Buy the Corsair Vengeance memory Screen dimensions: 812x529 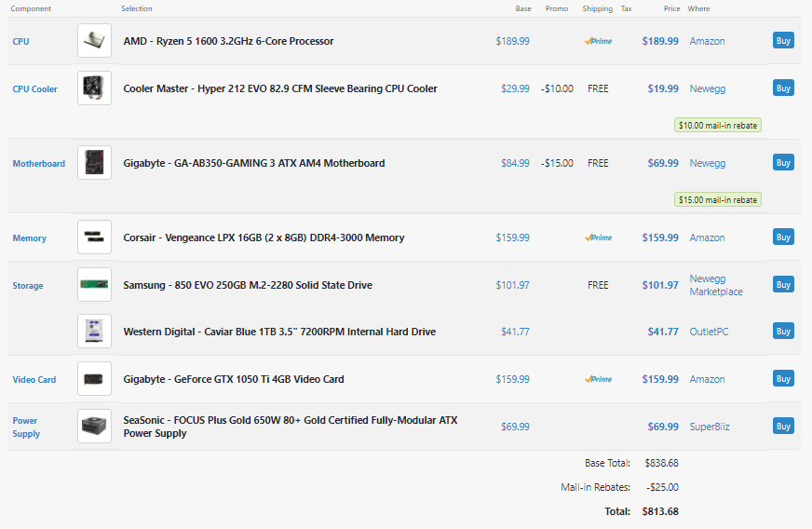pos(783,237)
